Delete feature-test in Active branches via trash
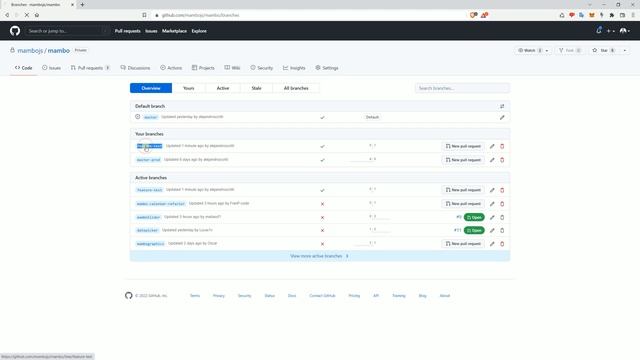The image size is (640, 360). [502, 190]
